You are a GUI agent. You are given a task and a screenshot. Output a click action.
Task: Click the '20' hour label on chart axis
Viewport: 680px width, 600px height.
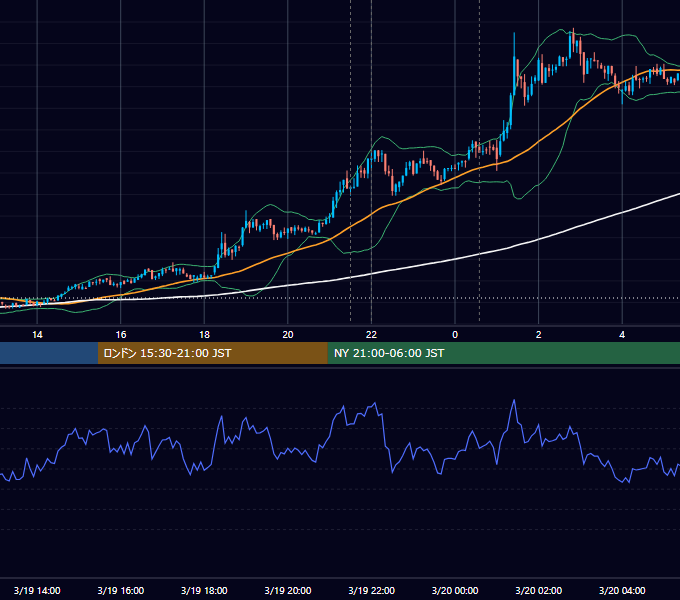point(288,335)
